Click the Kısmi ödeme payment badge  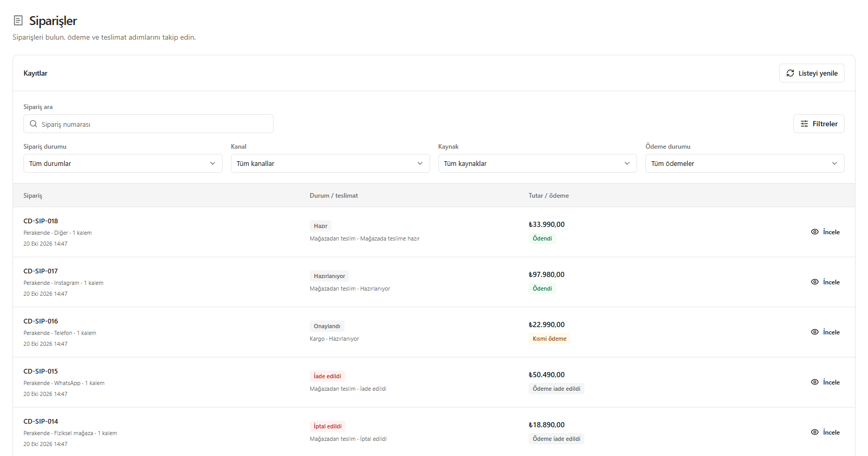pos(549,339)
